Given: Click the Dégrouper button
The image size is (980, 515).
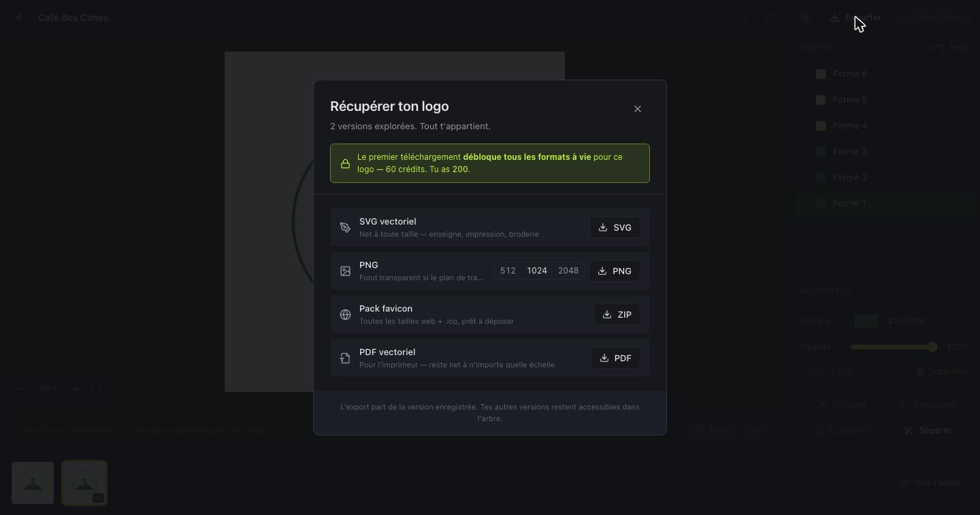Looking at the screenshot, I should pos(928,404).
